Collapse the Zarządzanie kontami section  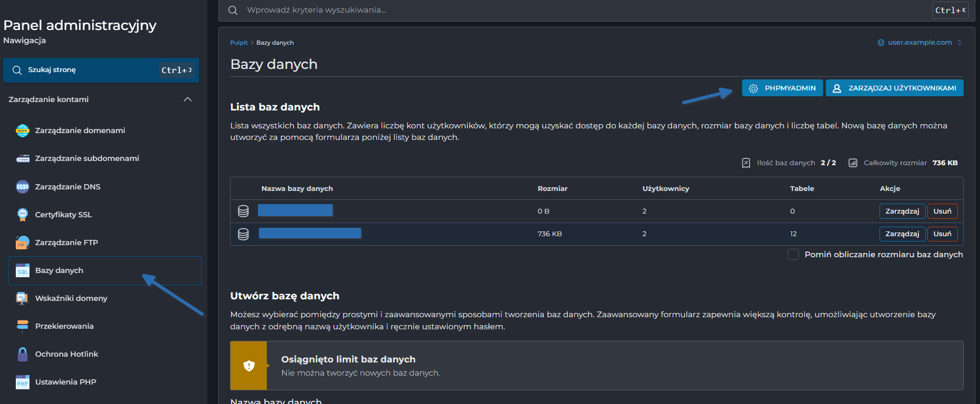pos(187,99)
